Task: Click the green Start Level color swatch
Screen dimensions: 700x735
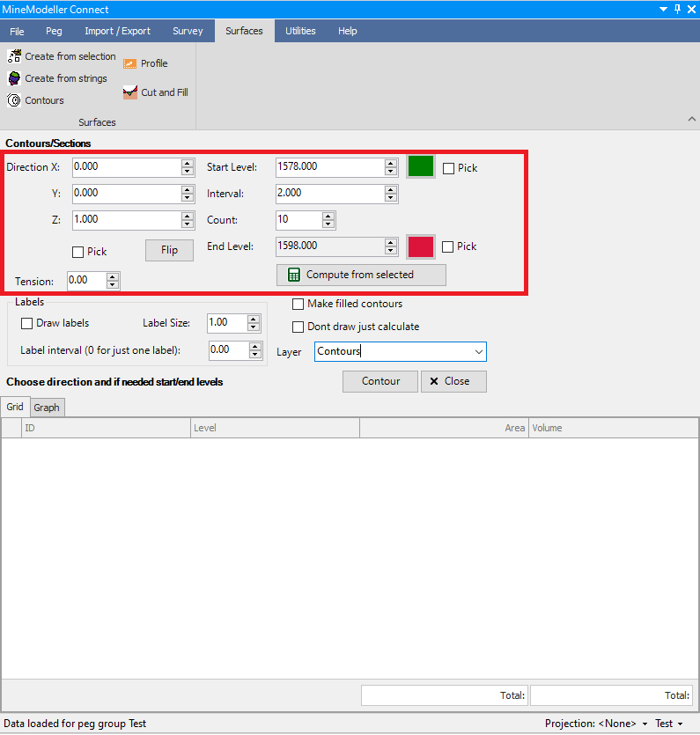Action: coord(421,166)
